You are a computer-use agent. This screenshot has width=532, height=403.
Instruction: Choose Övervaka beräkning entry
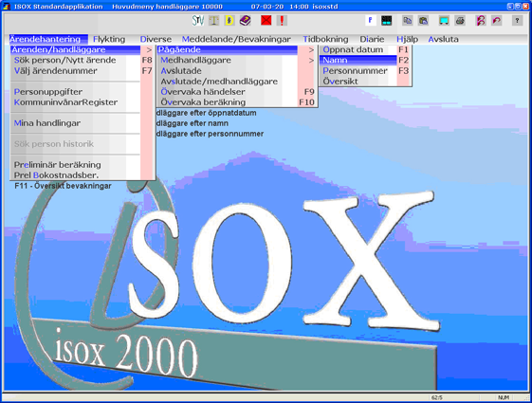[237, 102]
